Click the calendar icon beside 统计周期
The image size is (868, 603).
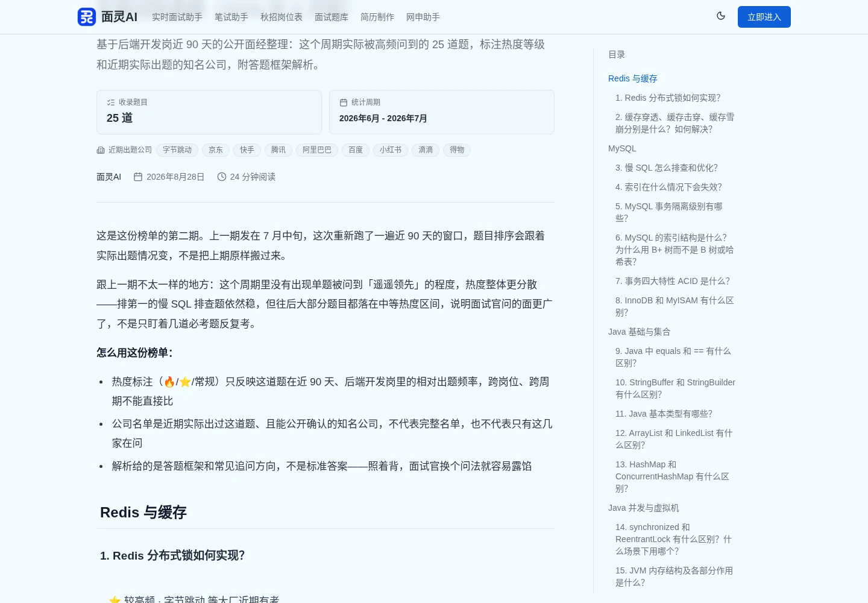[344, 103]
